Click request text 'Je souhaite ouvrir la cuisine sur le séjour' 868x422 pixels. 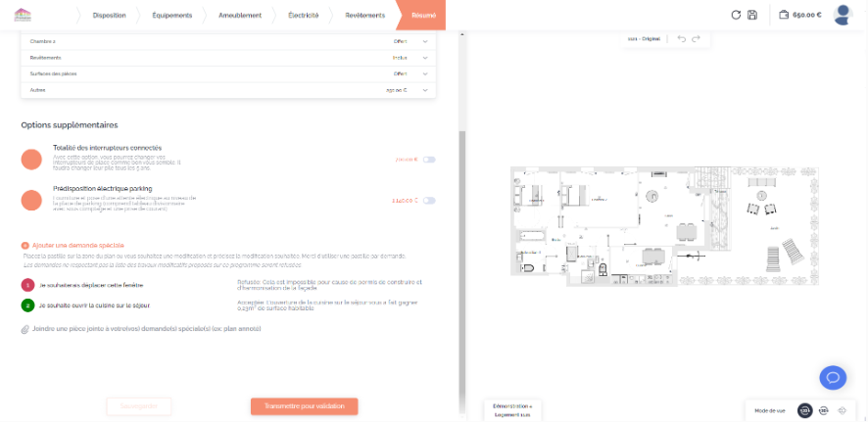94,305
